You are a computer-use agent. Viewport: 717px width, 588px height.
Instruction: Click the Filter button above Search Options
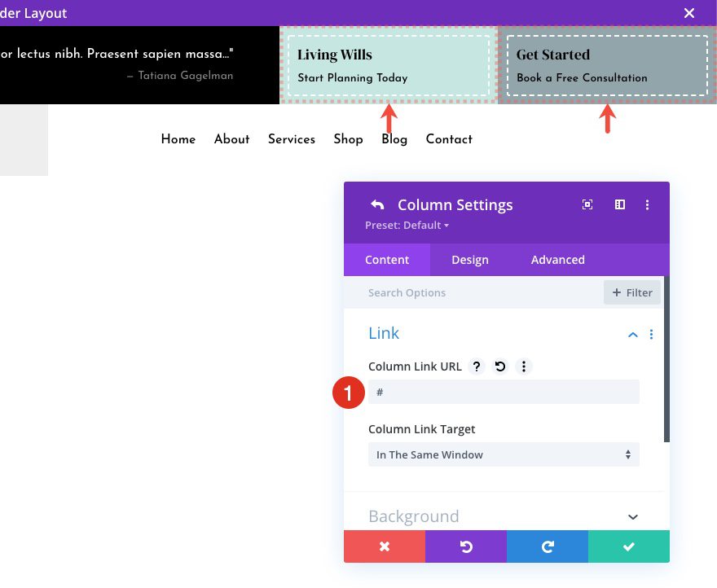(x=631, y=292)
